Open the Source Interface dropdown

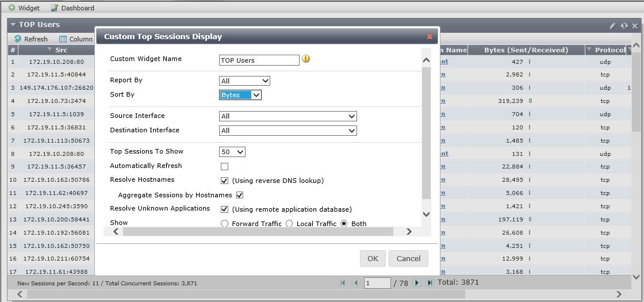coord(288,116)
